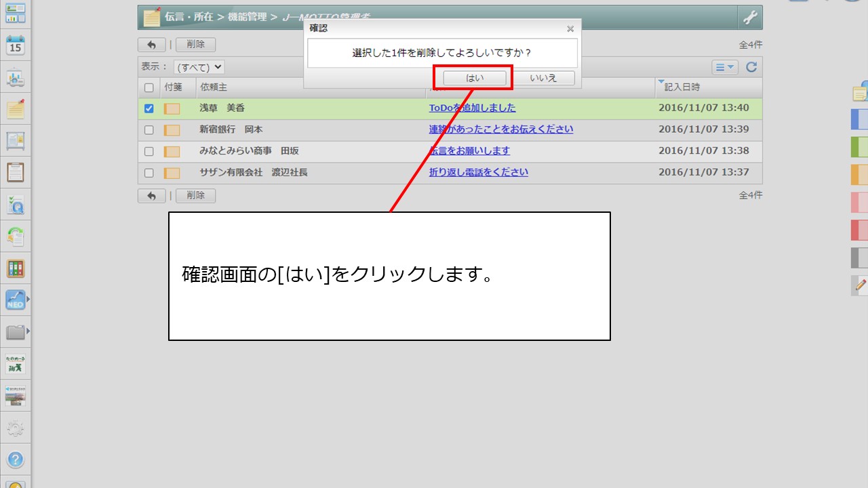868x488 pixels.
Task: Open the colored binders cabinet icon
Action: 15,268
